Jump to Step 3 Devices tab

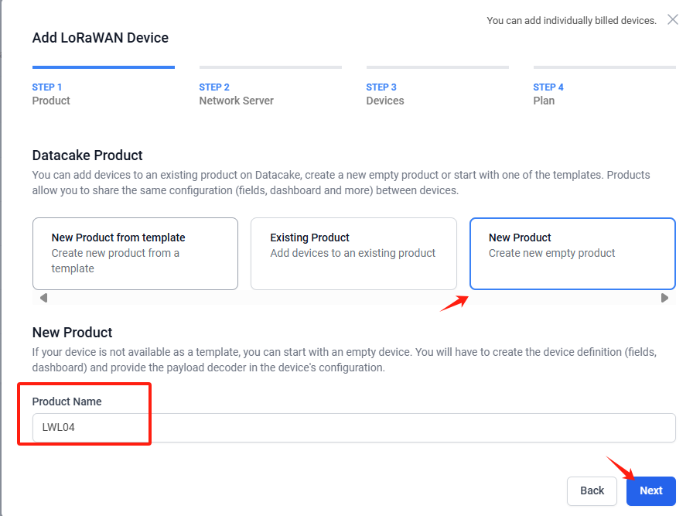pos(385,94)
